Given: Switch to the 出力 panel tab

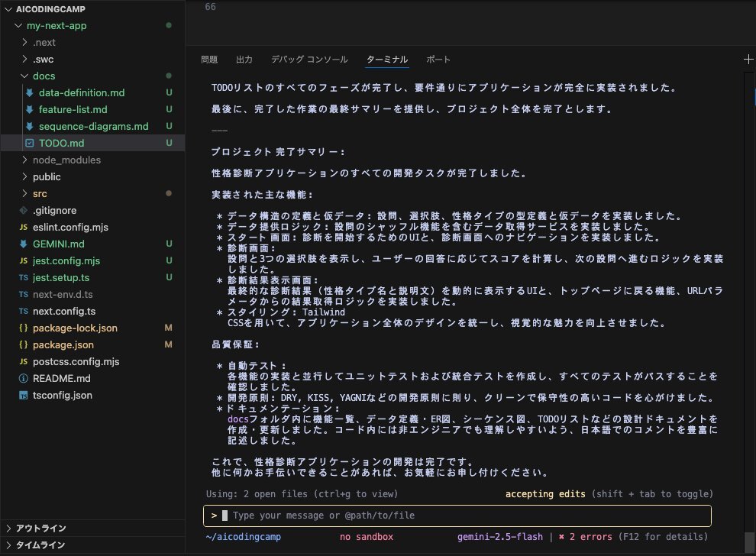Looking at the screenshot, I should 244,60.
